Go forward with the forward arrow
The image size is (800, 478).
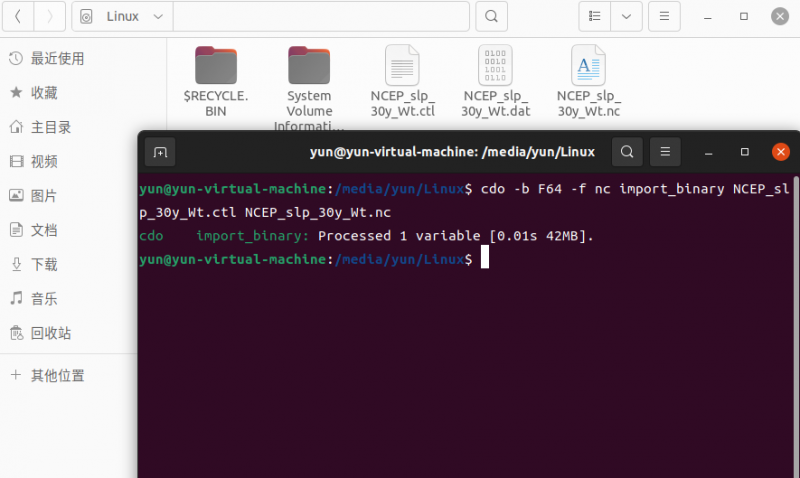click(51, 16)
